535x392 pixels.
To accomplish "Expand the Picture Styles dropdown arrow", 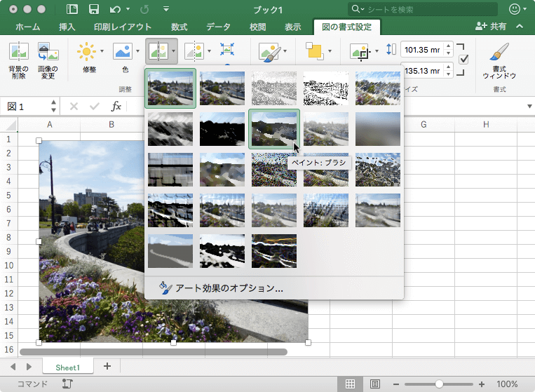I will pyautogui.click(x=285, y=51).
